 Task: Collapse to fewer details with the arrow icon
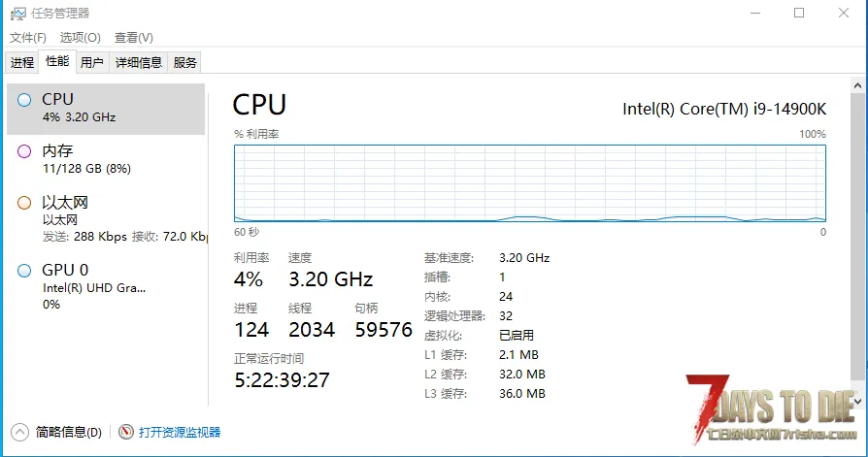[19, 432]
